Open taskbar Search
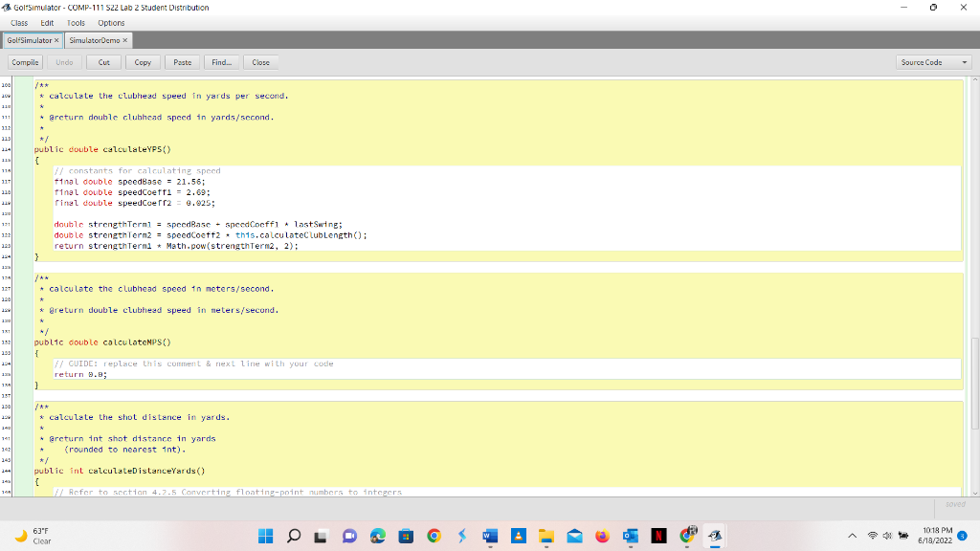980x551 pixels. (x=294, y=536)
